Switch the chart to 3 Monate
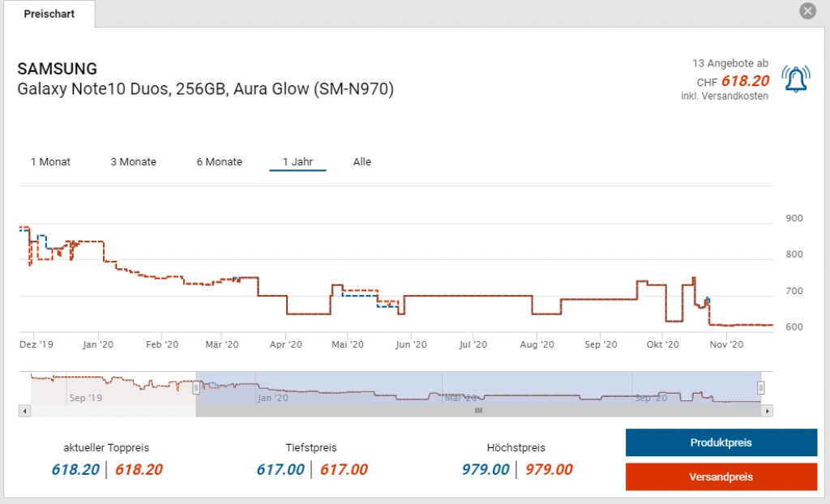830x504 pixels. pyautogui.click(x=134, y=162)
